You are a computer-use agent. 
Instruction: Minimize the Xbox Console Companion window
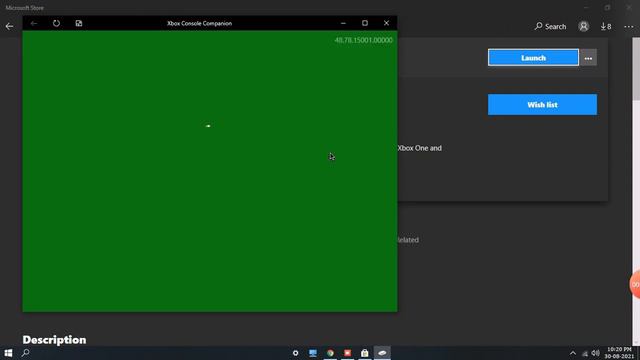click(343, 23)
